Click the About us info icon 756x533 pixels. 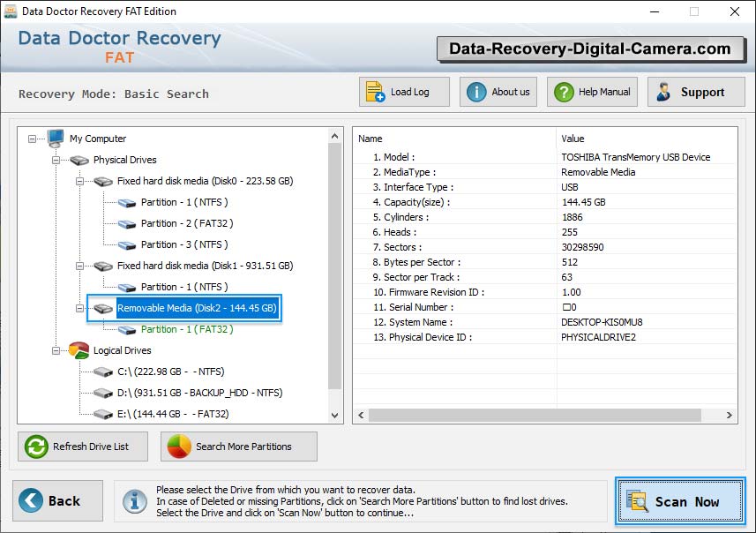[476, 92]
